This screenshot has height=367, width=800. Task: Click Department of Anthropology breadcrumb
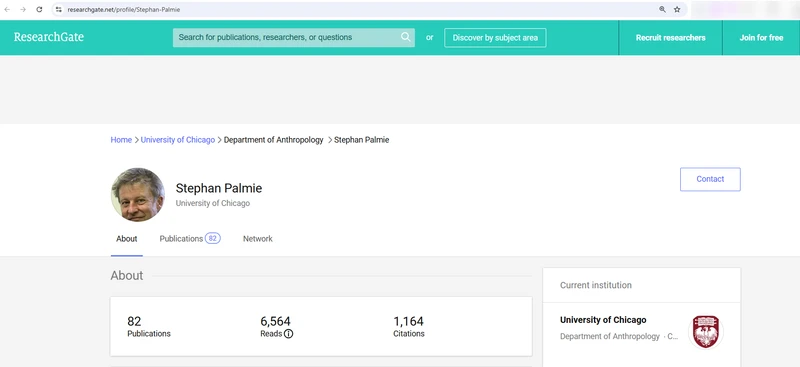tap(273, 140)
